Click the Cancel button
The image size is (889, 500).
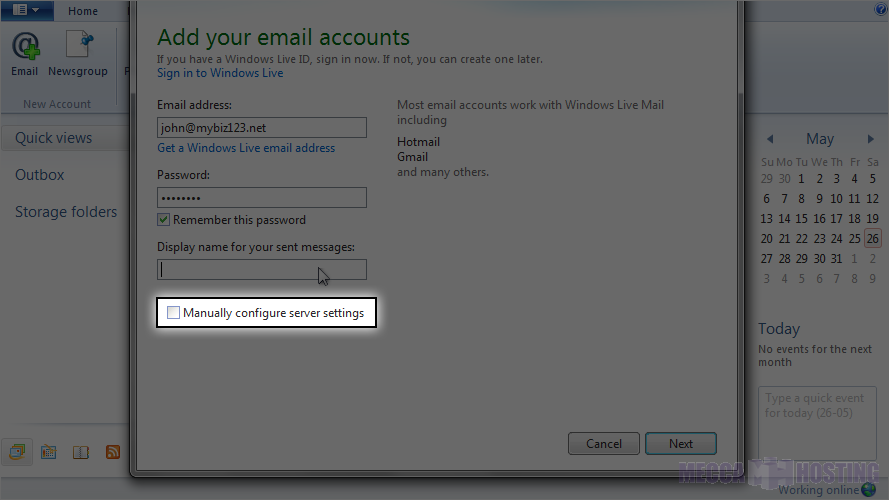pyautogui.click(x=604, y=443)
